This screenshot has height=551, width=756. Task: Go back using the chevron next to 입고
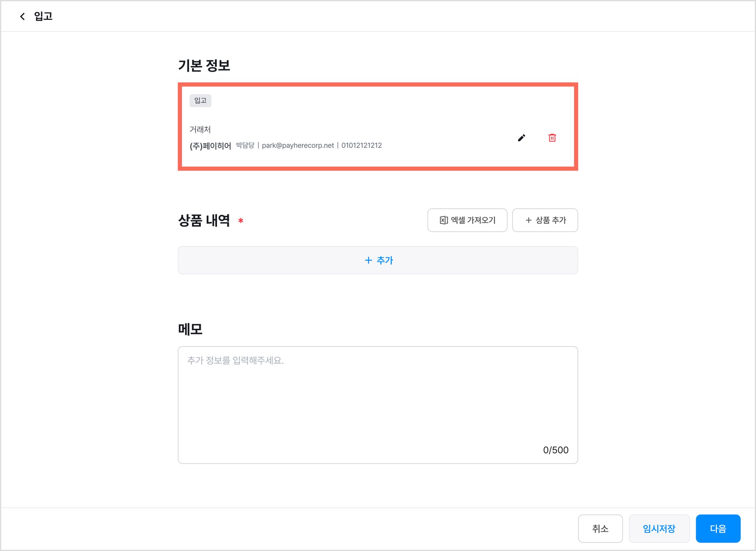tap(23, 16)
